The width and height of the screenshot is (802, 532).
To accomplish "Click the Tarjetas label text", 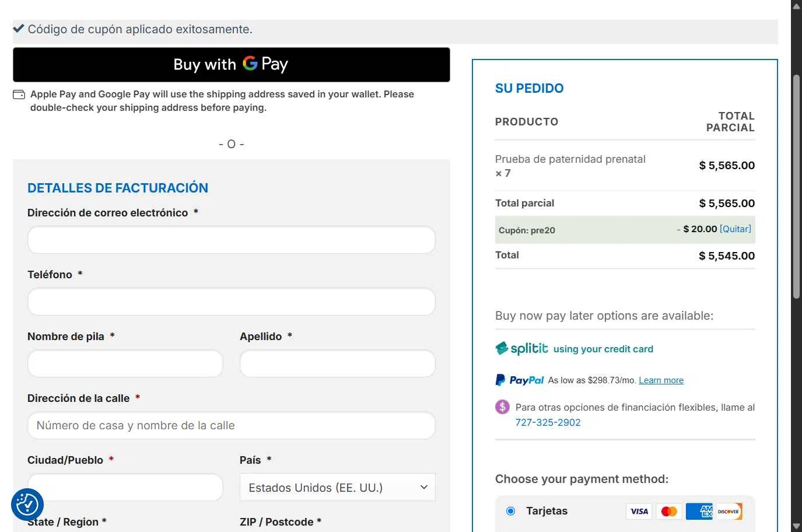I will [547, 511].
